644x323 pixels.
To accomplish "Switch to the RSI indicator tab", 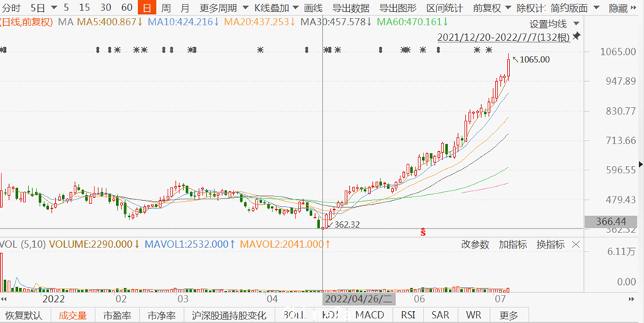I will pos(408,316).
